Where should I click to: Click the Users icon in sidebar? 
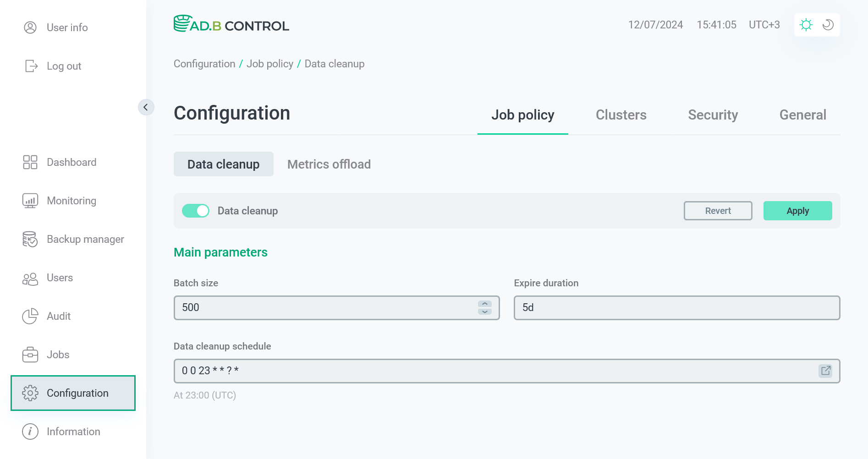(30, 278)
